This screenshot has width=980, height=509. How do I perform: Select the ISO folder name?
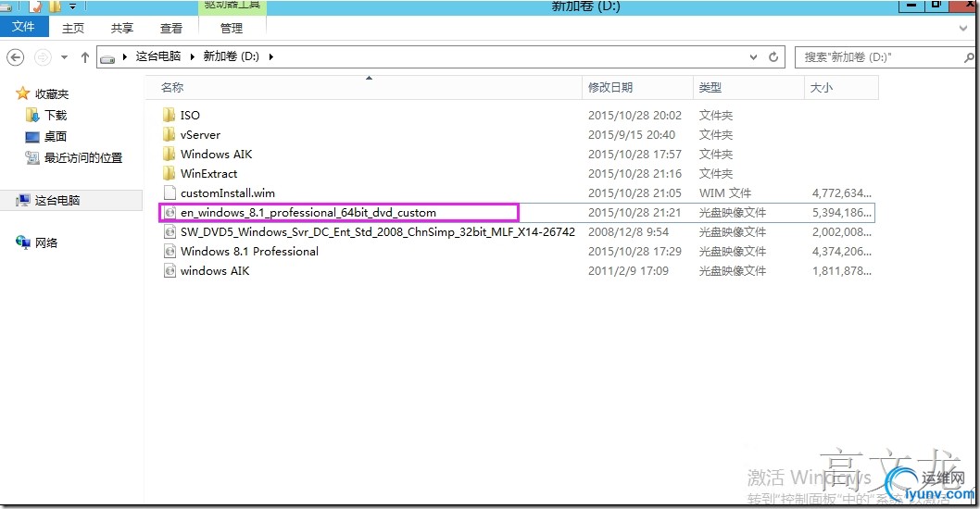tap(190, 116)
